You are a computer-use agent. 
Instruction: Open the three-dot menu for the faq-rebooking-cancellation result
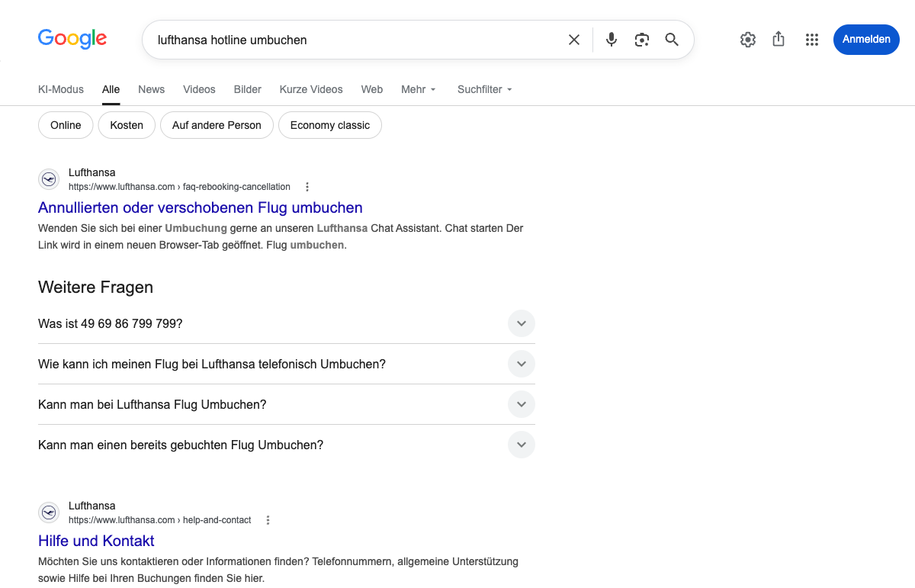pos(307,187)
